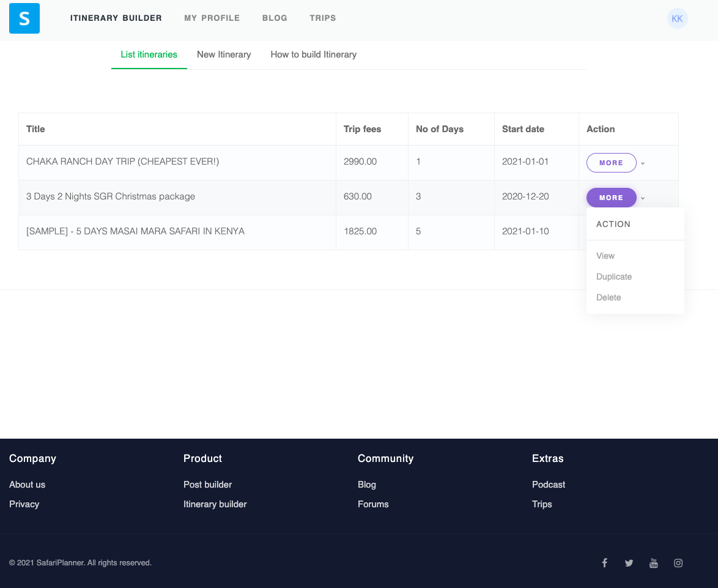Screen dimensions: 718x588
Task: Toggle chevron beside SGR Christmas MORE button
Action: tap(643, 198)
